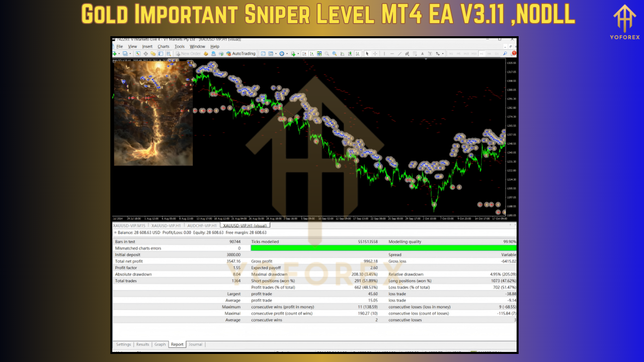Open the timeframes dropdown arrow
The width and height of the screenshot is (644, 362).
(287, 53)
